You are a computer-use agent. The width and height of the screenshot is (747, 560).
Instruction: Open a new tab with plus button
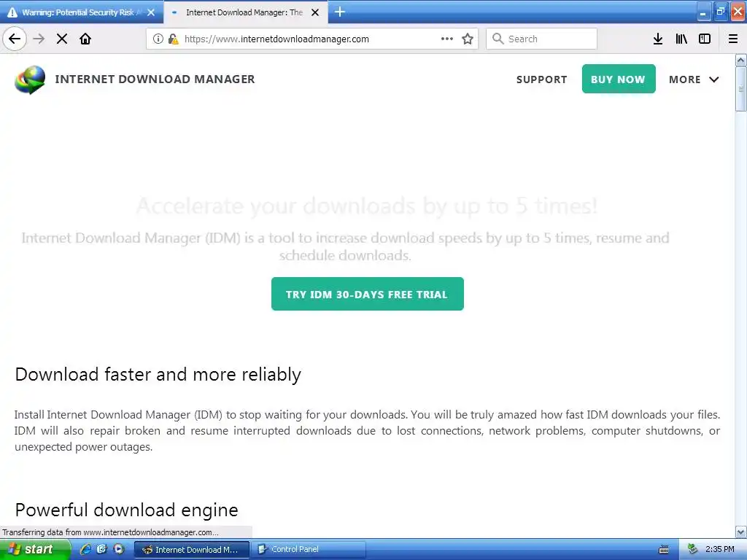click(340, 12)
